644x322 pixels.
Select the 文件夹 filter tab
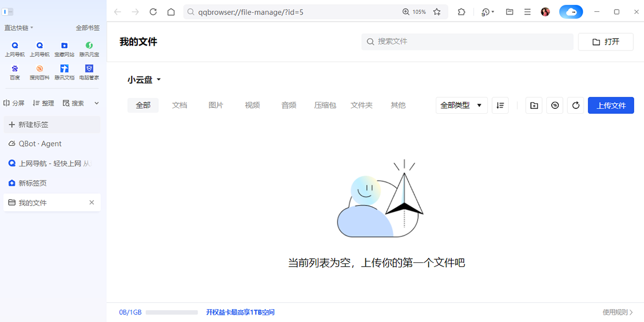point(362,105)
